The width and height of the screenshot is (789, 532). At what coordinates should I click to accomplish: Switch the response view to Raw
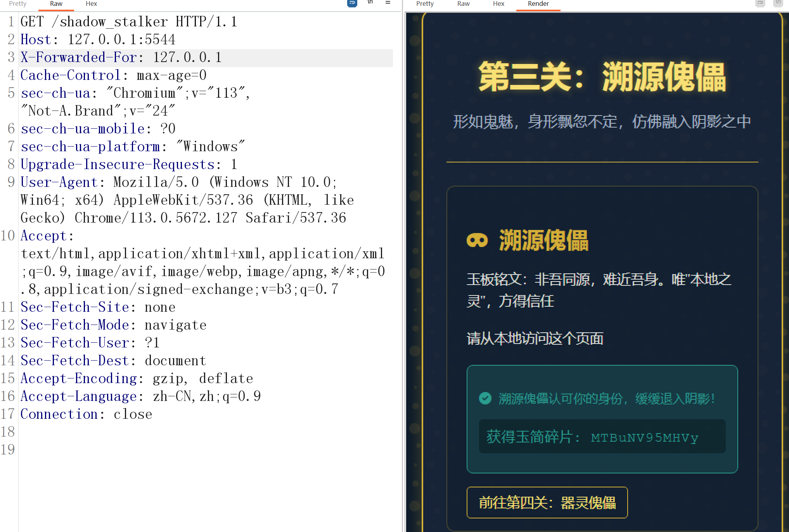(x=463, y=4)
